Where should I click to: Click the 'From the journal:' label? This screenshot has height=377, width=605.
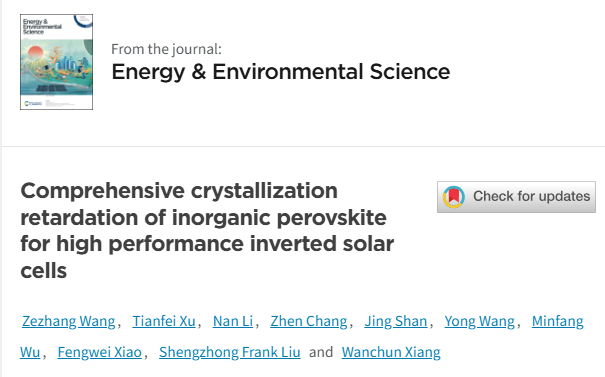point(166,49)
